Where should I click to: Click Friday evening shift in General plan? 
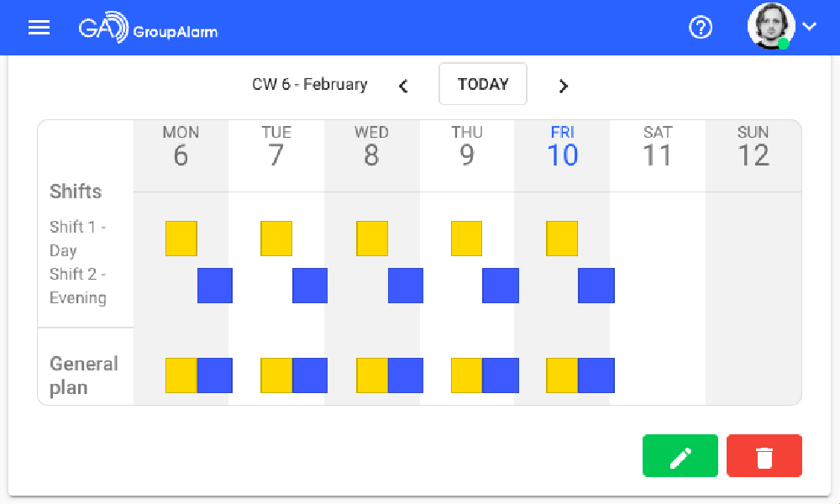coord(596,375)
